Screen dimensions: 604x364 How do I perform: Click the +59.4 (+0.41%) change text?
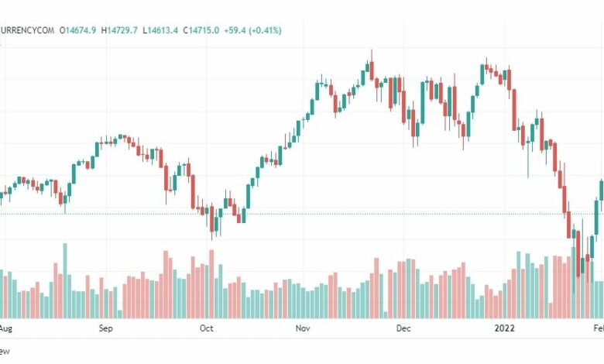tap(252, 30)
